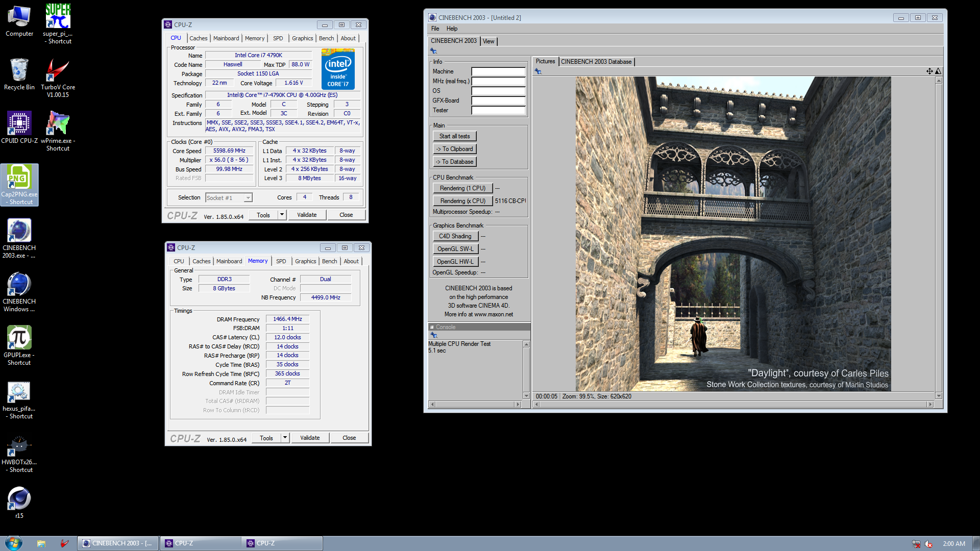The width and height of the screenshot is (980, 551).
Task: Open Graphics tab in Memory CPU-Z window
Action: 305,261
